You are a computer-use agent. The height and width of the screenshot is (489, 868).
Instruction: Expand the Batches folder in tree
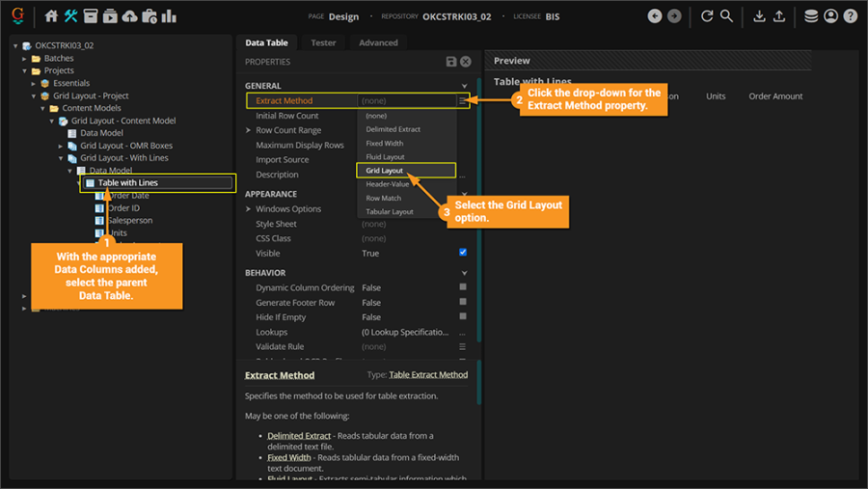click(25, 58)
